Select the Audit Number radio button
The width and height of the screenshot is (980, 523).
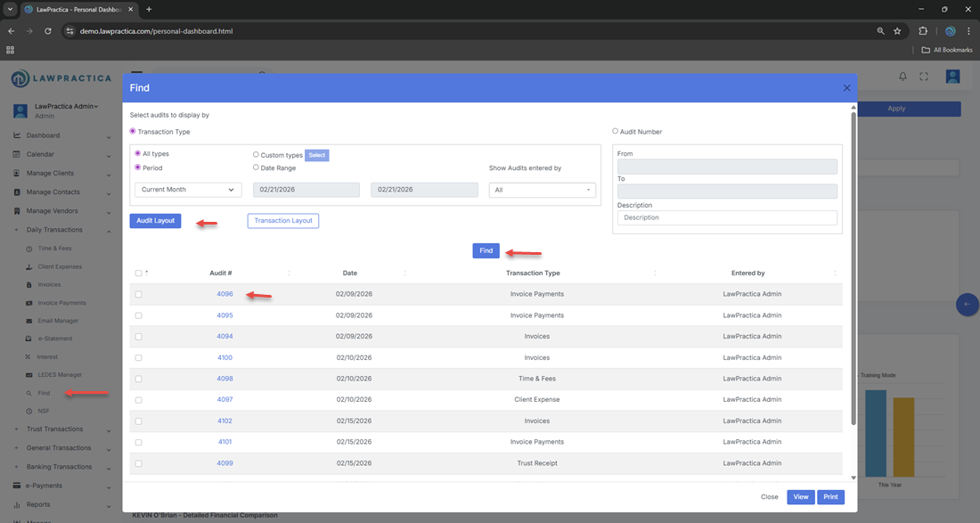616,132
